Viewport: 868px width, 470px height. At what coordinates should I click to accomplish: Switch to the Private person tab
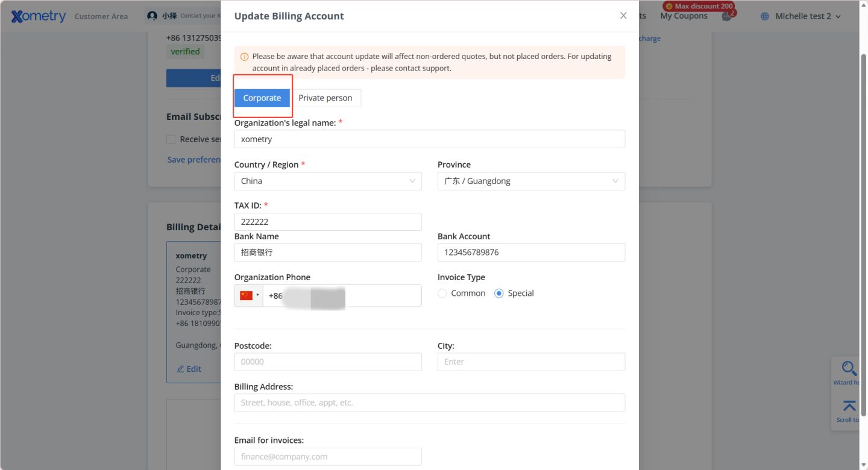coord(325,98)
